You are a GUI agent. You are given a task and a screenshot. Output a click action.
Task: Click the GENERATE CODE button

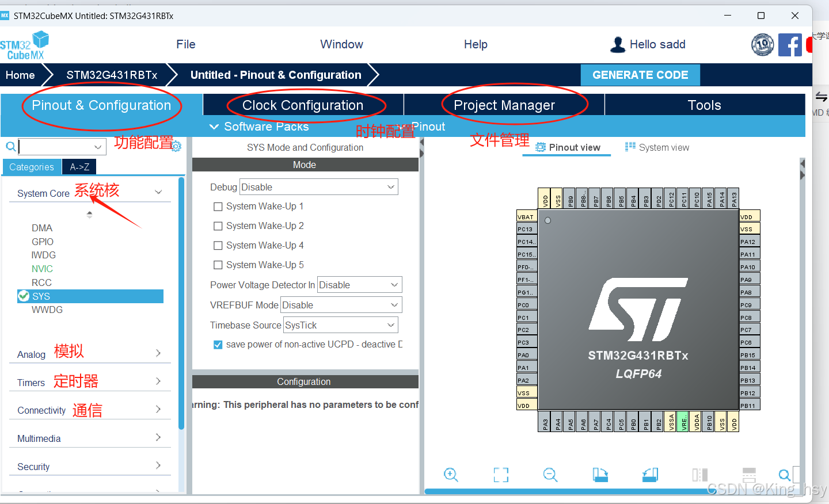coord(640,75)
